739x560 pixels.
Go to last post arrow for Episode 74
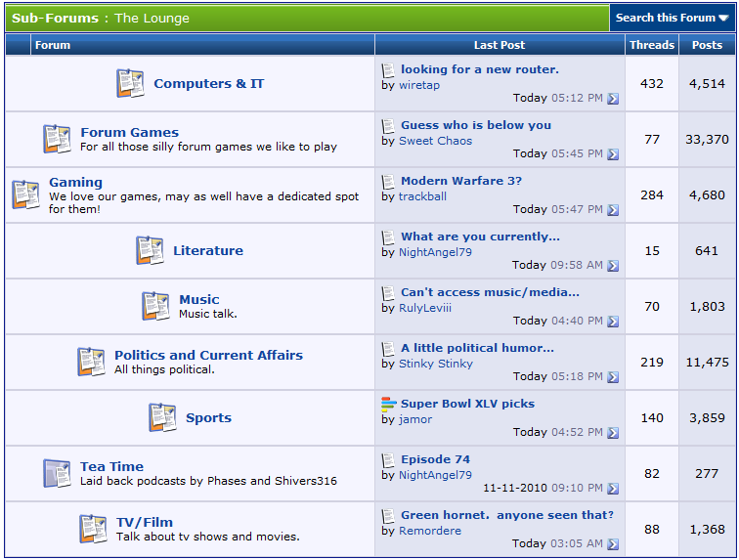click(613, 488)
